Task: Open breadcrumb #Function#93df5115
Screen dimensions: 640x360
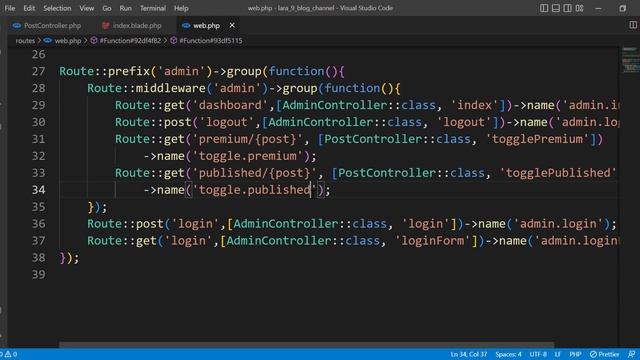Action: pyautogui.click(x=211, y=41)
